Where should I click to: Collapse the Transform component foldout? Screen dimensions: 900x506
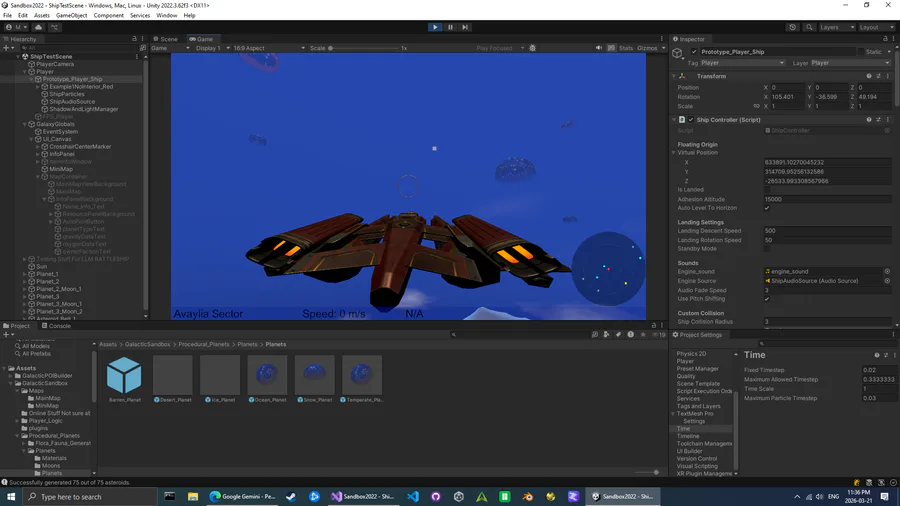tap(674, 76)
